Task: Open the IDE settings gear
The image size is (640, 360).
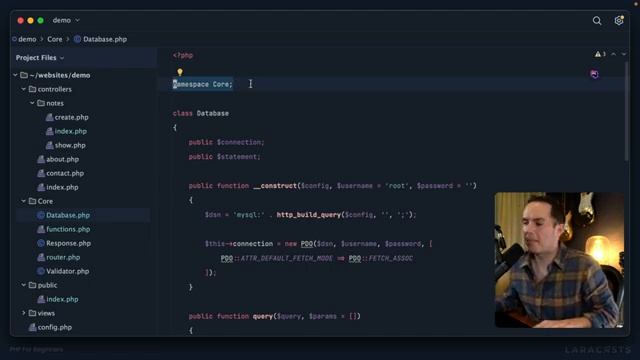Action: point(619,20)
